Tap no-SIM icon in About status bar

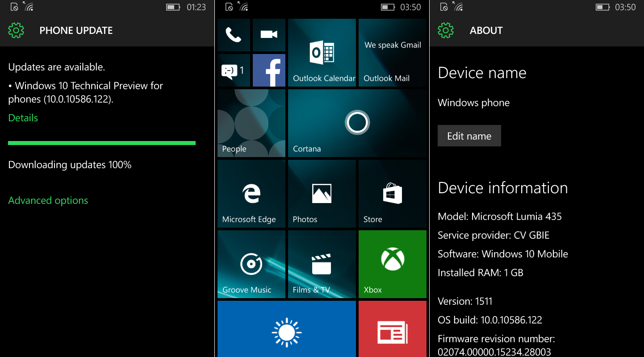pyautogui.click(x=444, y=7)
